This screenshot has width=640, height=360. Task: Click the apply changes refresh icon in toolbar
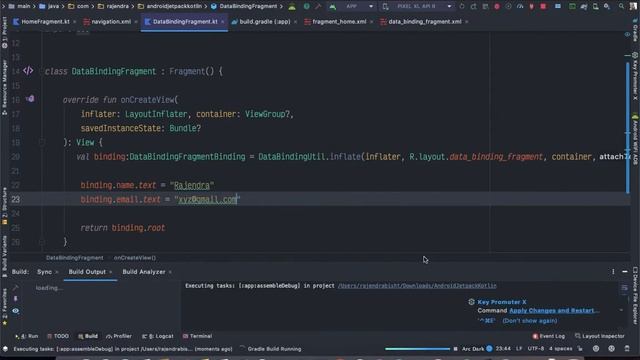click(462, 7)
